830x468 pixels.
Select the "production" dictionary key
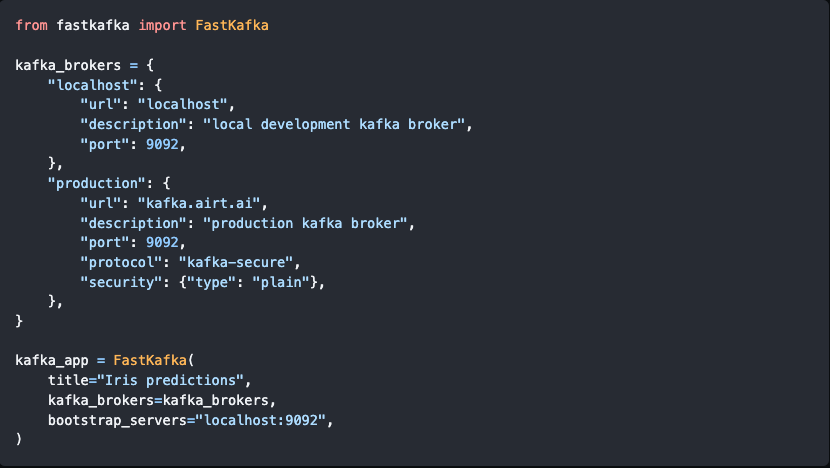pyautogui.click(x=92, y=182)
